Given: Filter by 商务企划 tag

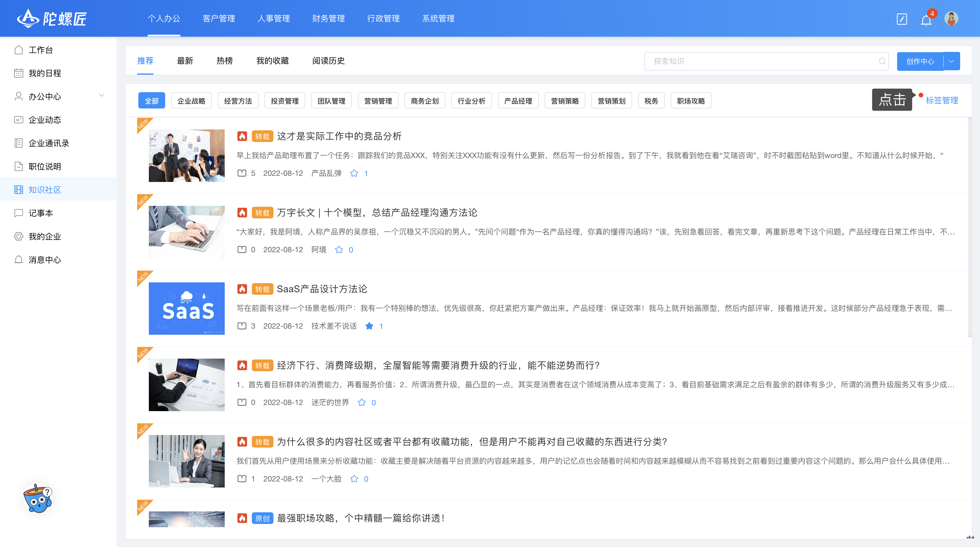Looking at the screenshot, I should 425,100.
